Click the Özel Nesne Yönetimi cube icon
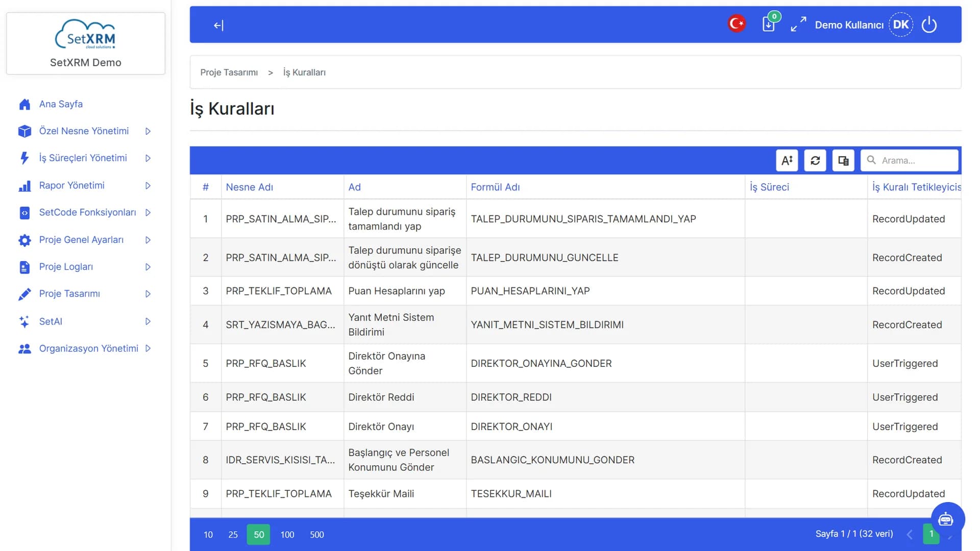Image resolution: width=980 pixels, height=551 pixels. [24, 131]
